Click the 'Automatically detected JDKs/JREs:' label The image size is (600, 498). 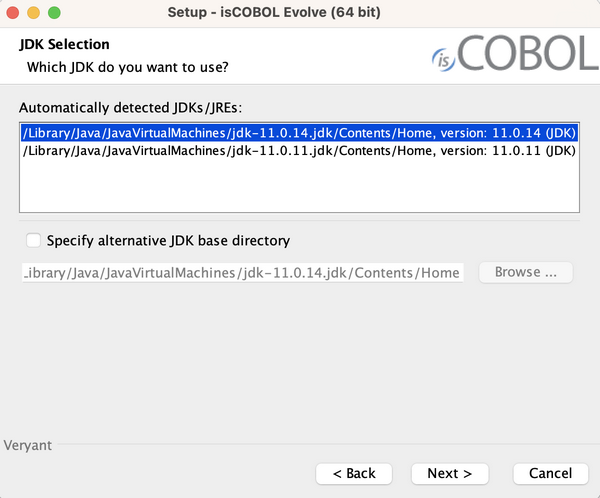click(x=130, y=108)
